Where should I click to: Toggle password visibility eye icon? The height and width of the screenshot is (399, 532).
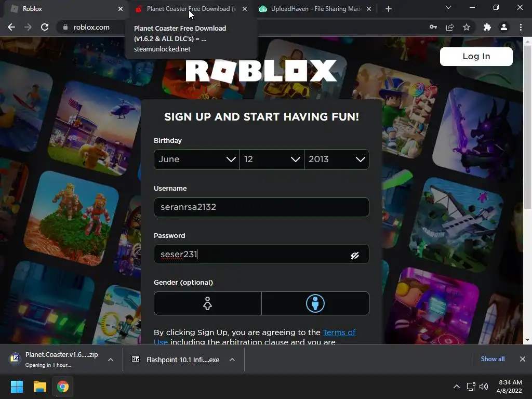(x=354, y=255)
